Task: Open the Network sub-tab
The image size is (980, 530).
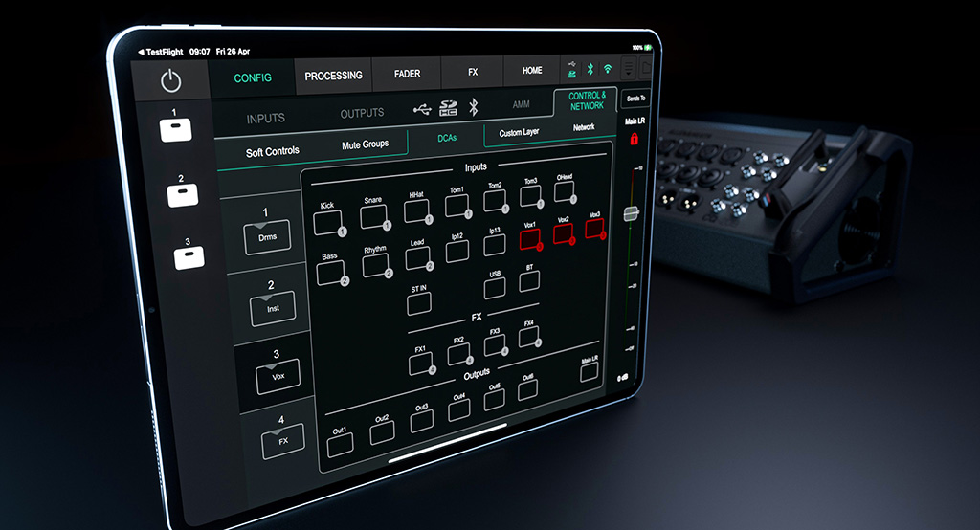Action: (584, 127)
